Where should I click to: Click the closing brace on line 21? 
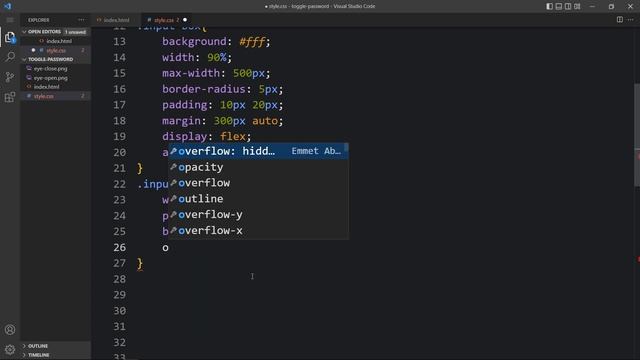pos(140,168)
